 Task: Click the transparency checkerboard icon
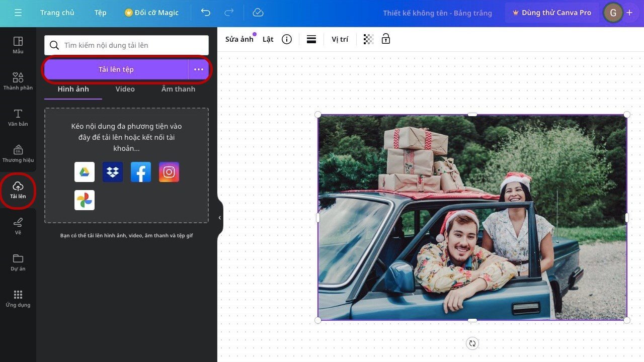pyautogui.click(x=368, y=39)
